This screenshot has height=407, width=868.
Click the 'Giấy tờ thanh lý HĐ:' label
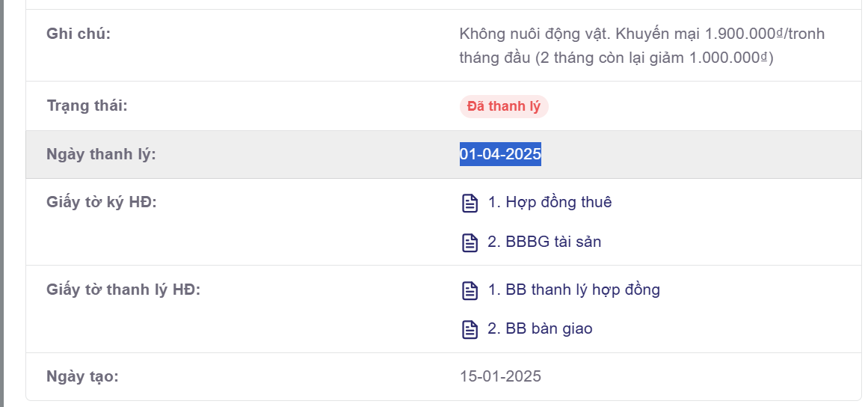point(123,290)
